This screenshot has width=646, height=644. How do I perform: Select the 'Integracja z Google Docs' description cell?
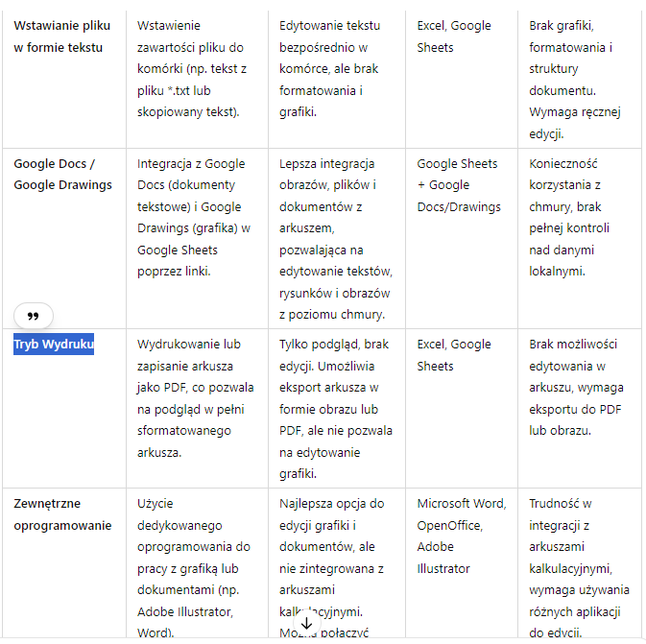coord(195,218)
